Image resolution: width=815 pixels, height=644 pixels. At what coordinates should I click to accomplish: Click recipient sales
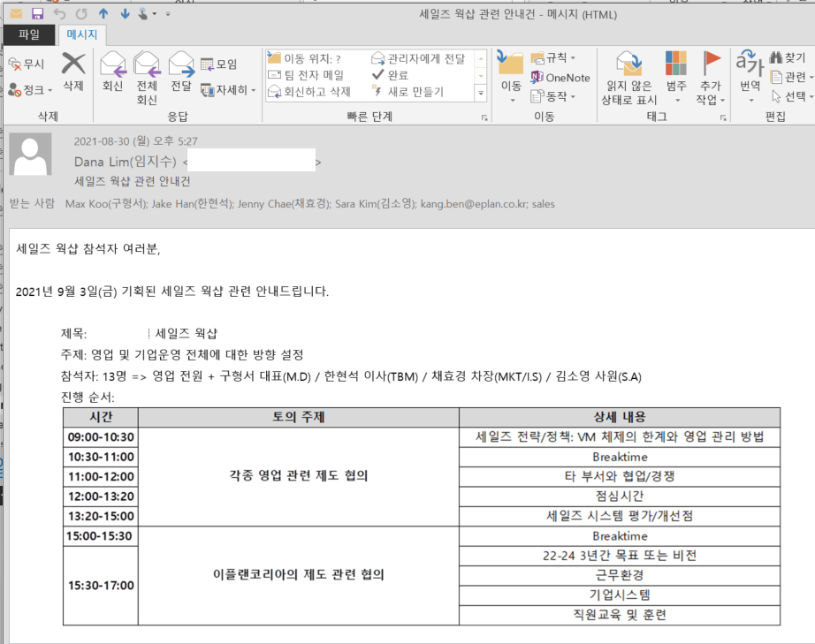(543, 203)
